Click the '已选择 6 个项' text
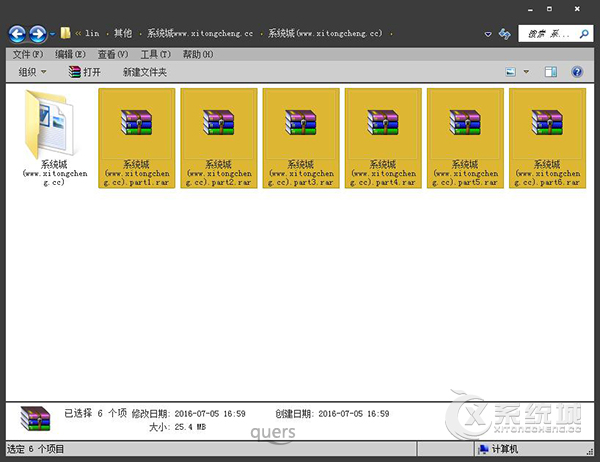 (95, 413)
